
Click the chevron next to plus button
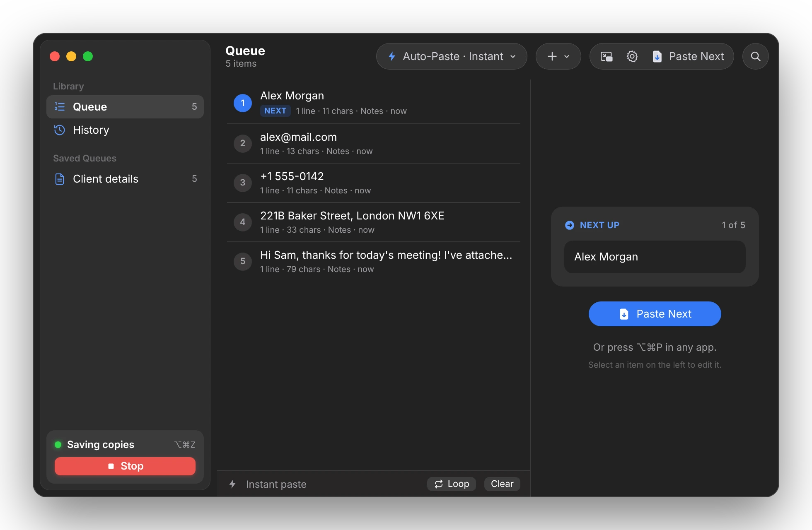[567, 57]
